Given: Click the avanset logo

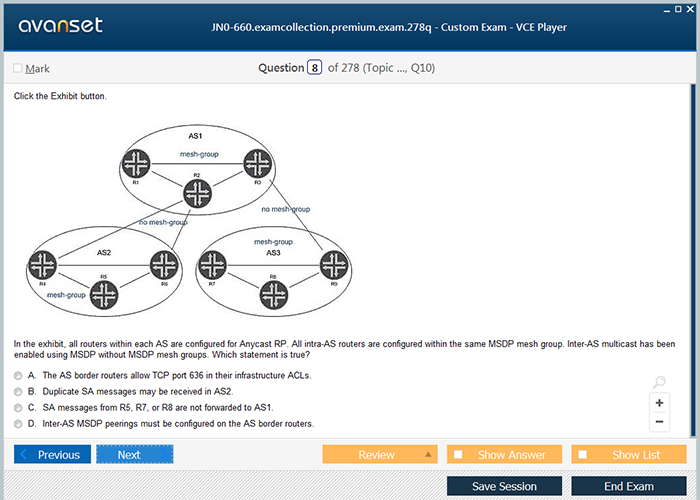Looking at the screenshot, I should (x=61, y=25).
